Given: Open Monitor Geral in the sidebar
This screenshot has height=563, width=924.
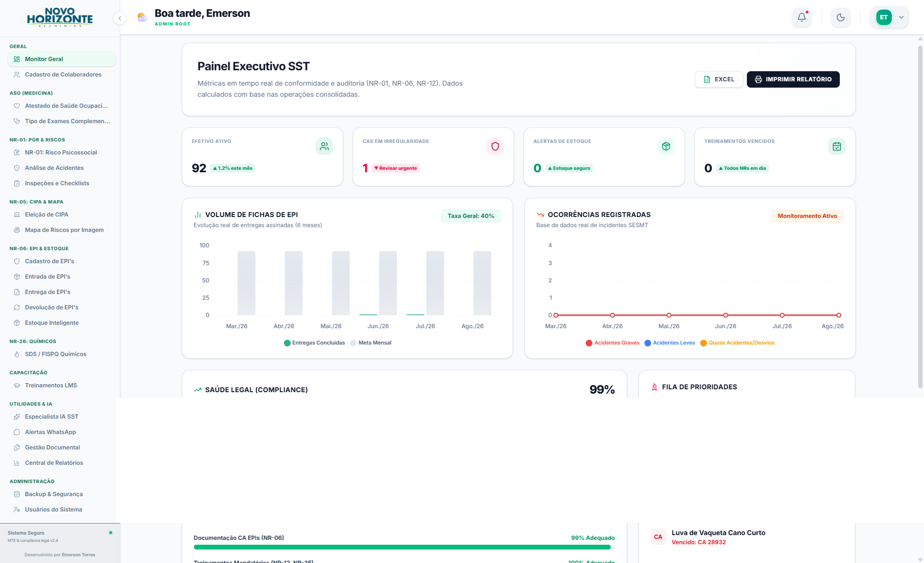Looking at the screenshot, I should tap(62, 59).
